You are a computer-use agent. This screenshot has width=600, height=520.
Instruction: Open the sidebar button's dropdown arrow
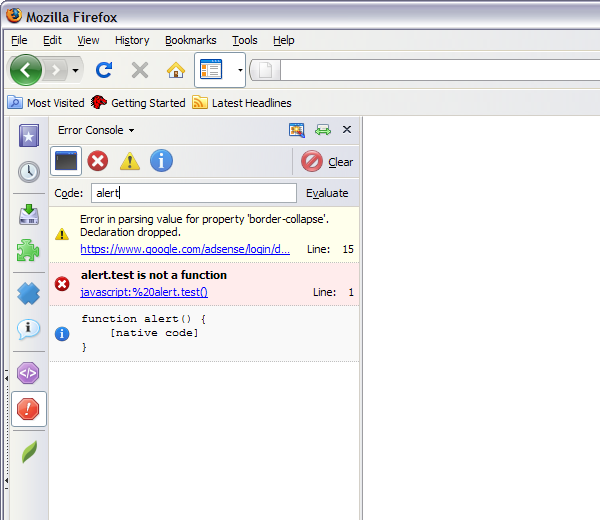pyautogui.click(x=240, y=70)
